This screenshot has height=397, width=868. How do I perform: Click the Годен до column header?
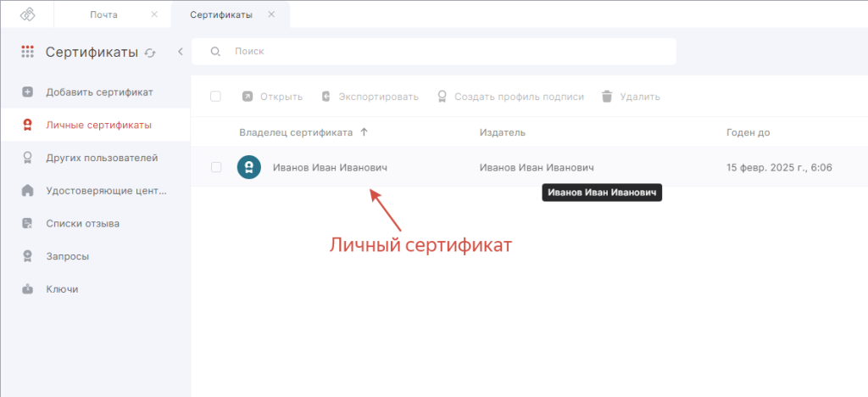pyautogui.click(x=748, y=132)
